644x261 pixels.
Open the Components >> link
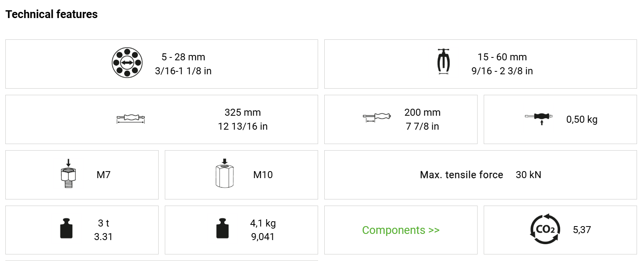coord(401,230)
